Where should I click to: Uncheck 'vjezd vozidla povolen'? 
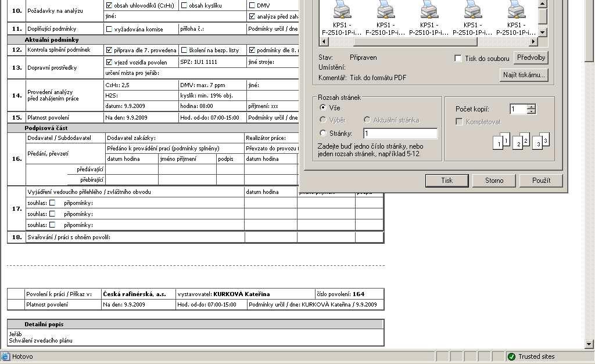(109, 62)
